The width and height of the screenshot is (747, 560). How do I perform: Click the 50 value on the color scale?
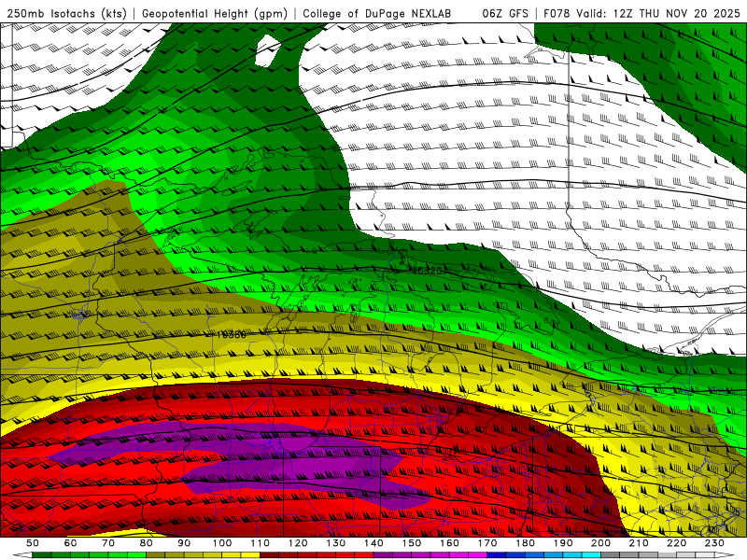tap(33, 543)
